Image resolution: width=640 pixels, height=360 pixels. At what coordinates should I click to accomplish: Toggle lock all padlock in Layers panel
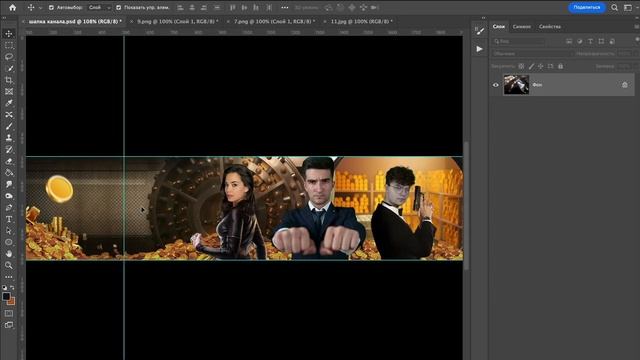560,66
